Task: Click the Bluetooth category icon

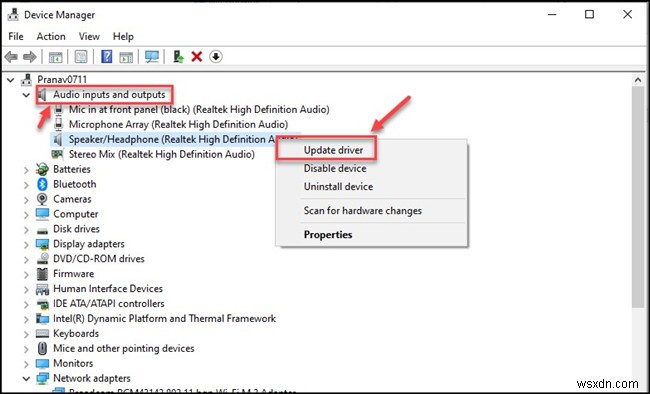Action: (x=42, y=184)
